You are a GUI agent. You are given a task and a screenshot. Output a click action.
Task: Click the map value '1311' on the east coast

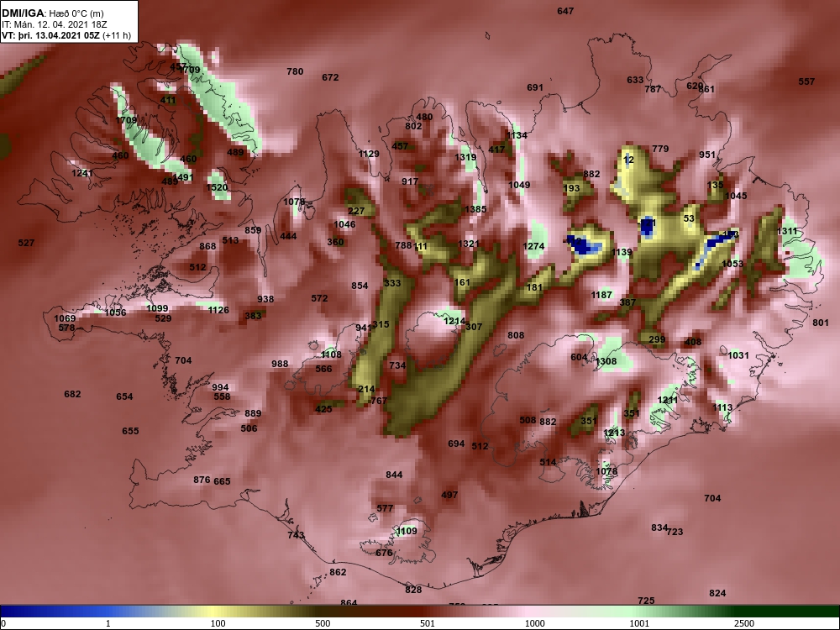787,231
